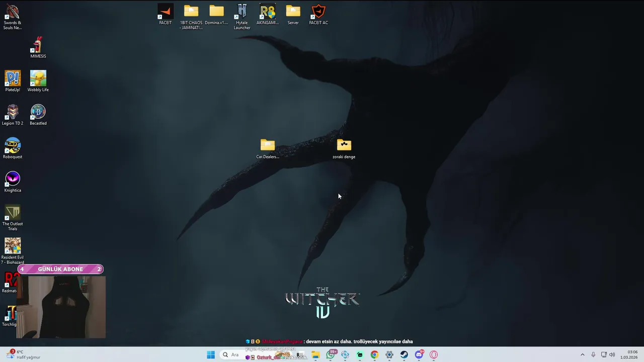Open the clock and date 03:06 flyout
The width and height of the screenshot is (644, 362).
[629, 355]
